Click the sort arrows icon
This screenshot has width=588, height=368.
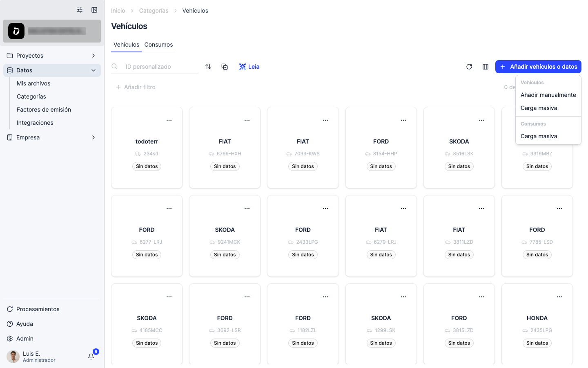(208, 67)
